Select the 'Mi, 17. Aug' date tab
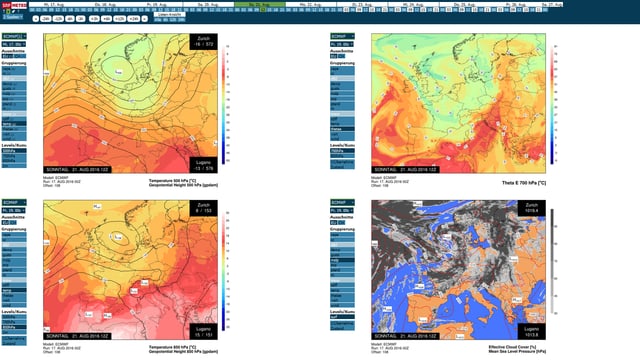 click(55, 4)
